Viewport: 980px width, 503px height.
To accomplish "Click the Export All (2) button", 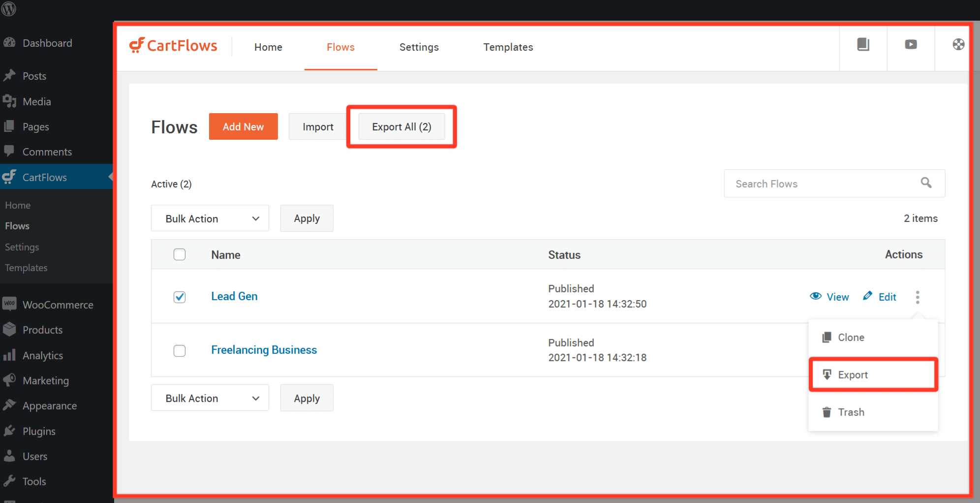I will pos(401,126).
